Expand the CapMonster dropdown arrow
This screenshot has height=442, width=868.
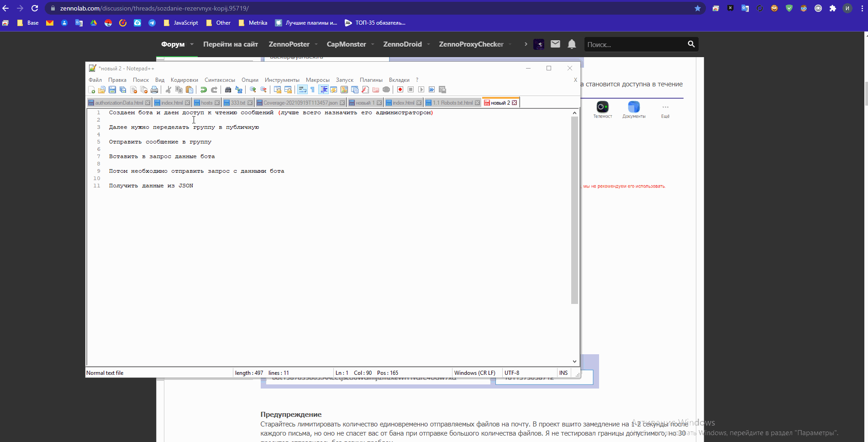tap(373, 44)
